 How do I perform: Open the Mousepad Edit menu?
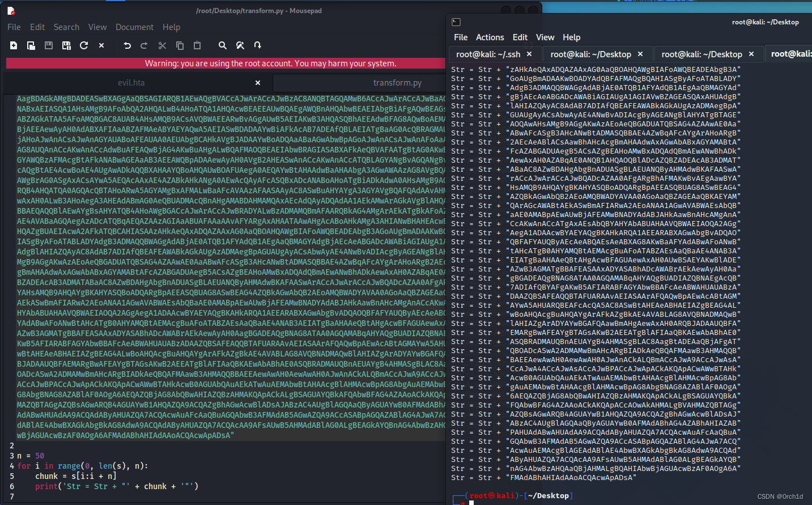(37, 27)
